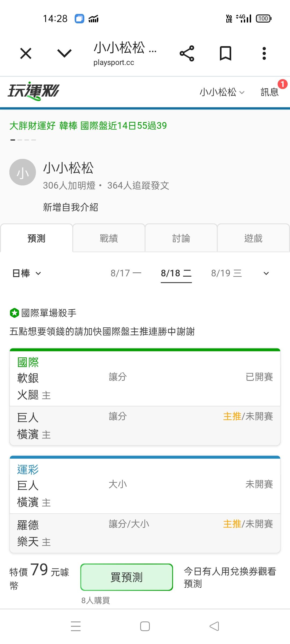Open the 玩運彩 logo homepage
This screenshot has width=290, height=644.
[x=34, y=91]
